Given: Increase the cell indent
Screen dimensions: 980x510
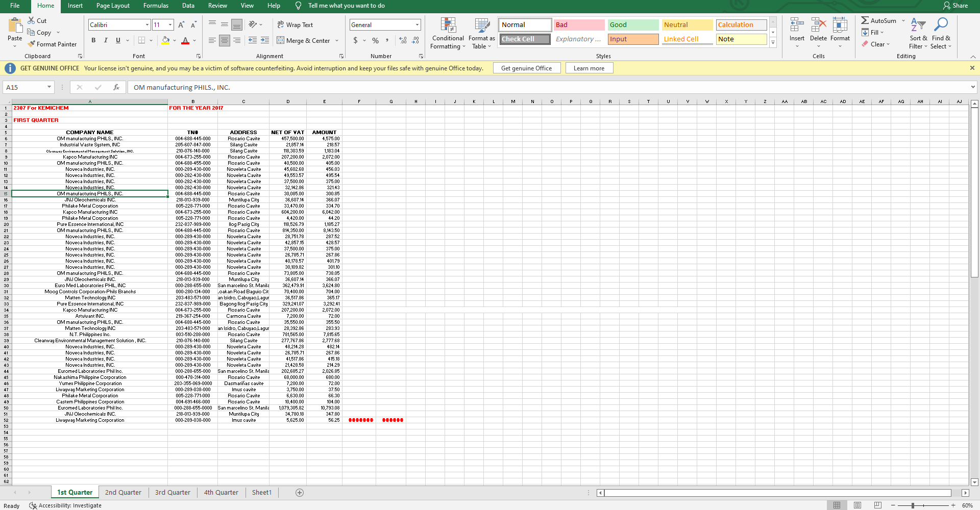Looking at the screenshot, I should [265, 40].
